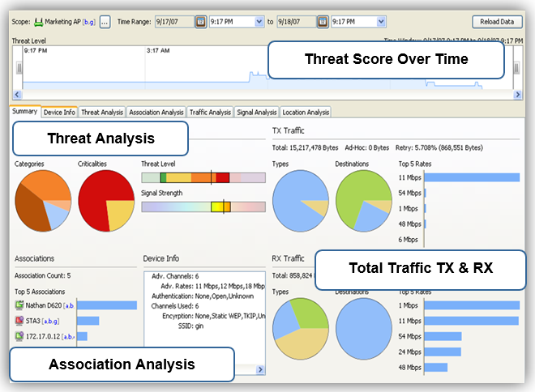This screenshot has height=392, width=535.
Task: Click the Signal Strength color gauge
Action: click(203, 207)
